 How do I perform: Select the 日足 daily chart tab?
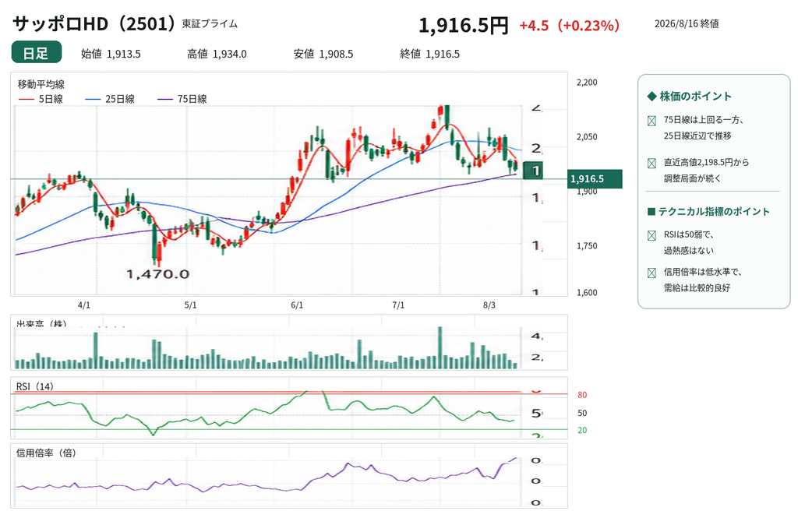click(36, 52)
